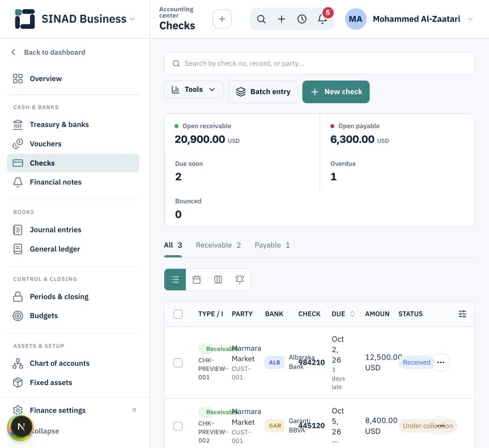Switch to the board columns view icon
The height and width of the screenshot is (448, 489).
(x=218, y=280)
